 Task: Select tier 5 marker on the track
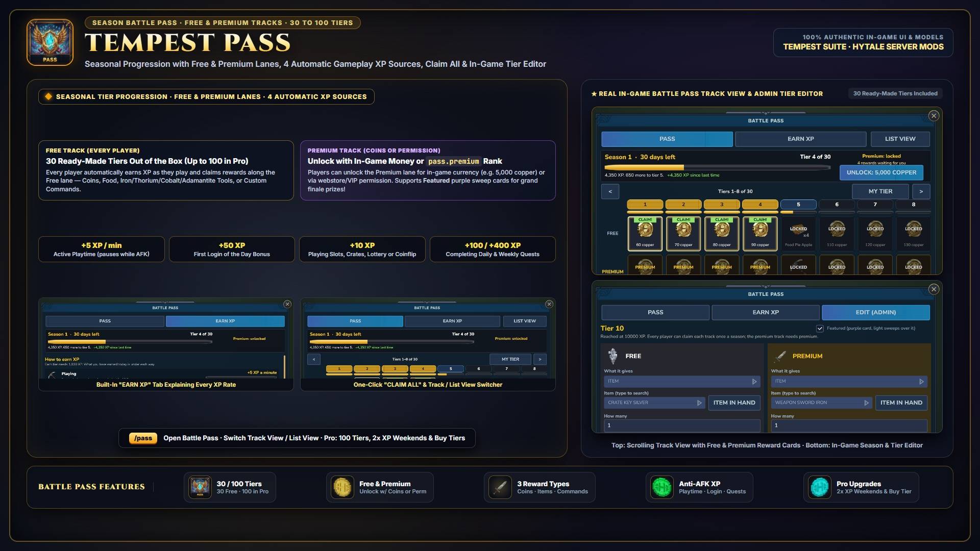(798, 205)
